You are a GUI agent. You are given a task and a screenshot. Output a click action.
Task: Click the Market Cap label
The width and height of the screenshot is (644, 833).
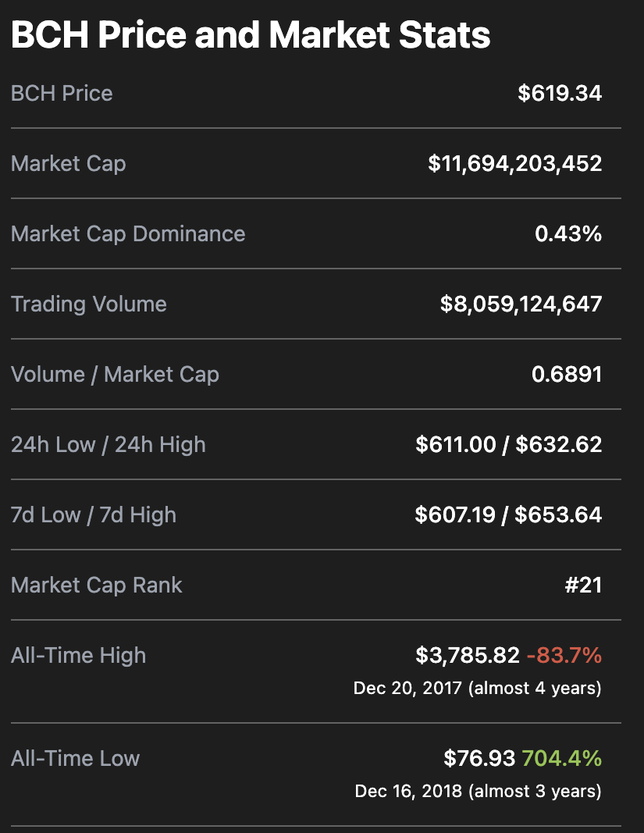pos(69,164)
